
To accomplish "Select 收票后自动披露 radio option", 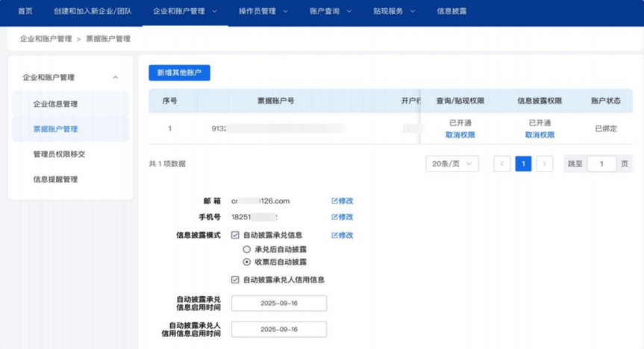I will (x=247, y=262).
